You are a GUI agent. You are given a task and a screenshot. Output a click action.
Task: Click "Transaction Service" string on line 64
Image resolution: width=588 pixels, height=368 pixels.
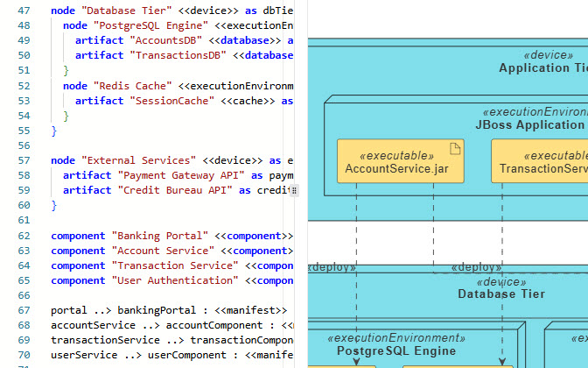[x=175, y=265]
